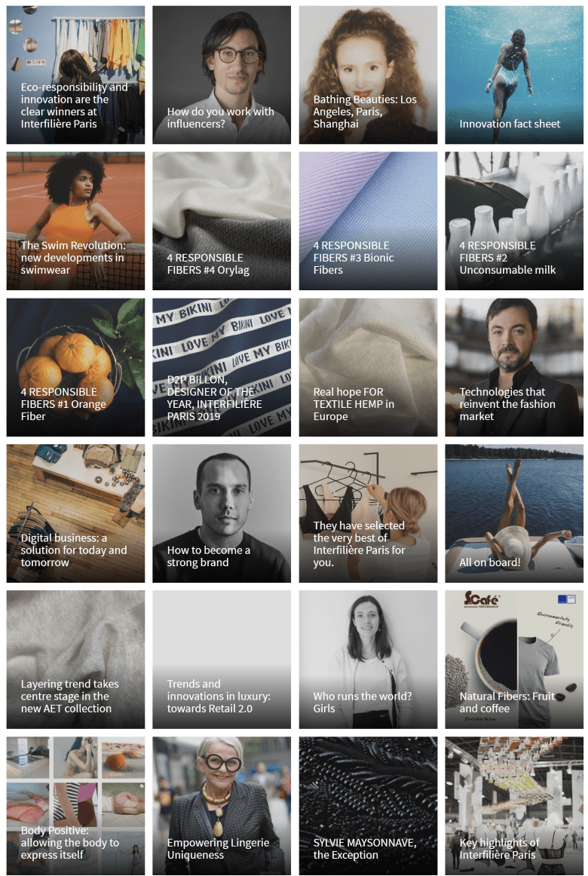Image resolution: width=588 pixels, height=876 pixels.
Task: Open 'Digital business: a solution' article tile
Action: click(75, 513)
